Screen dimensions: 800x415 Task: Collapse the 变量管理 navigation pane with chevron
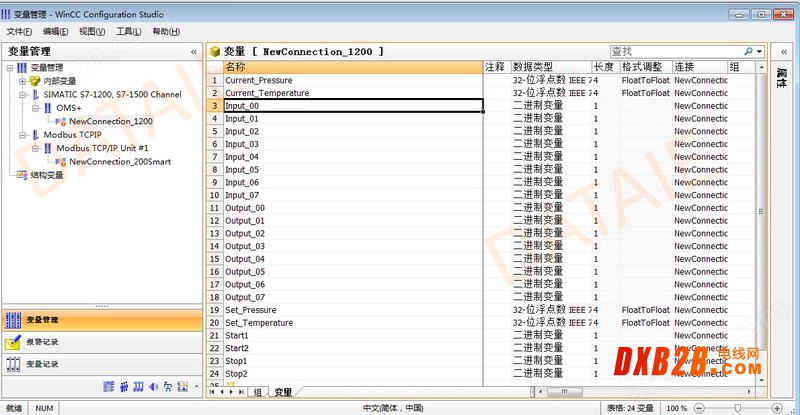[193, 52]
